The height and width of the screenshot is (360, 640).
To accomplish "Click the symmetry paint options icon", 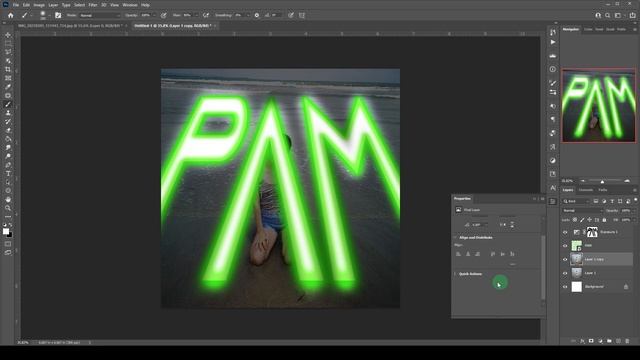I will pyautogui.click(x=302, y=15).
